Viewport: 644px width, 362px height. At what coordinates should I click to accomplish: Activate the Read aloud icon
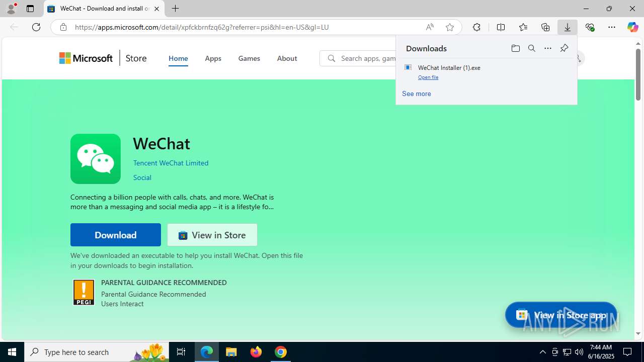point(430,27)
